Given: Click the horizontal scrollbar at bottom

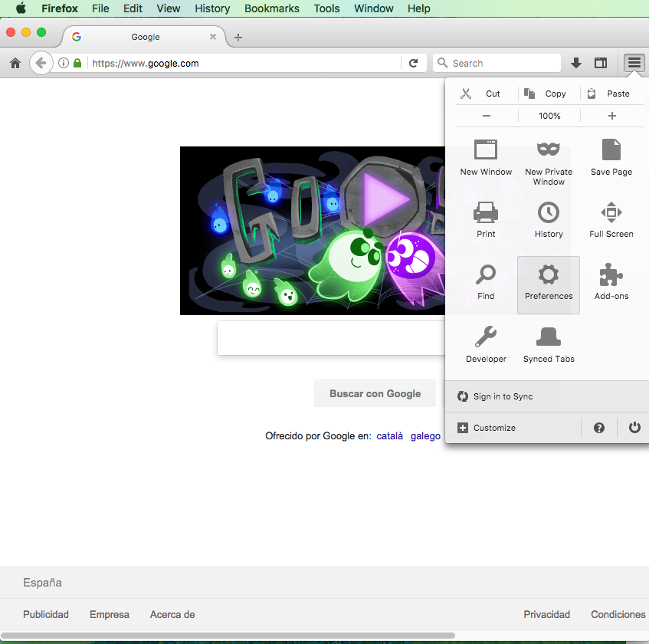Looking at the screenshot, I should 228,636.
